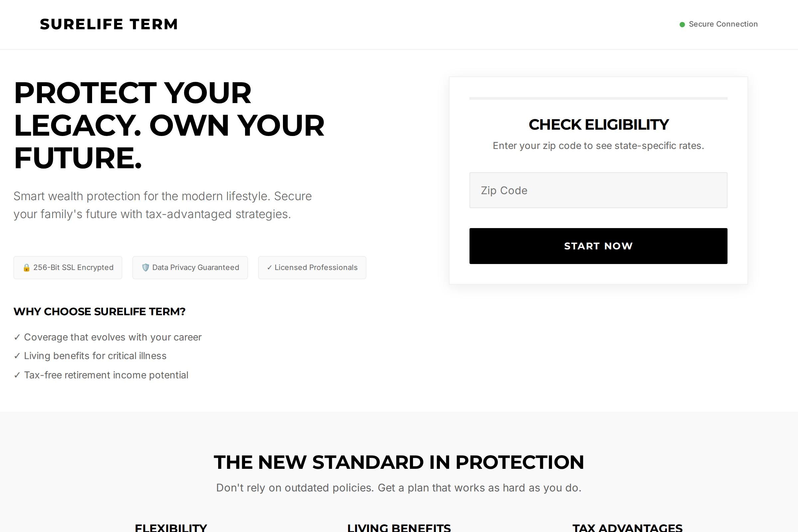This screenshot has width=798, height=532.
Task: Open the Secure Connection menu item
Action: coord(723,24)
